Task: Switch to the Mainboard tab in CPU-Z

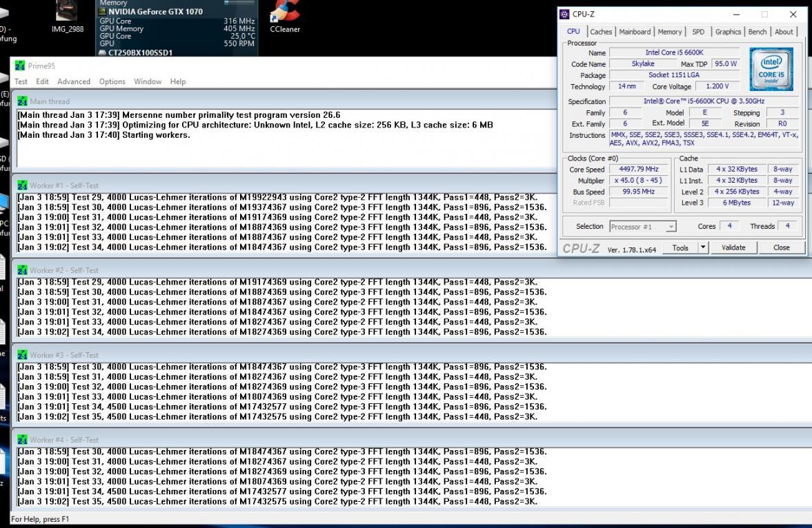Action: (635, 32)
